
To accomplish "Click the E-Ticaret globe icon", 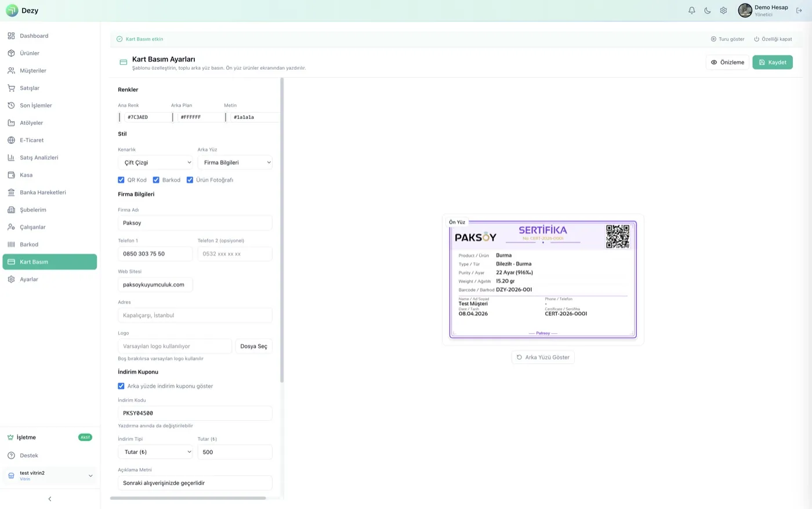I will click(x=11, y=140).
